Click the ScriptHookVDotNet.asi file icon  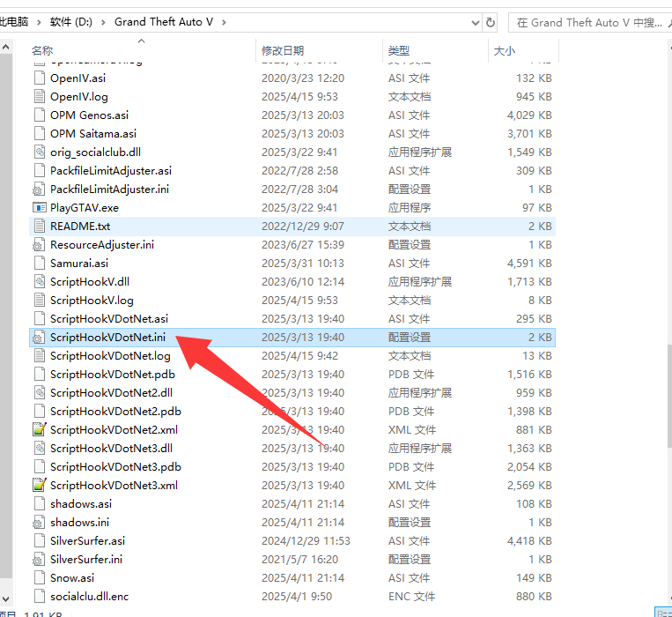[40, 318]
